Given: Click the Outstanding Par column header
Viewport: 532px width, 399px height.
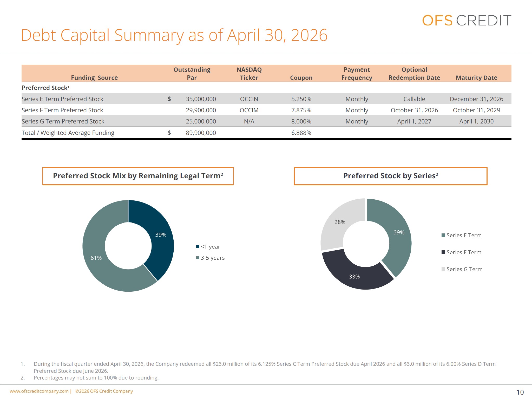Looking at the screenshot, I should coord(192,74).
